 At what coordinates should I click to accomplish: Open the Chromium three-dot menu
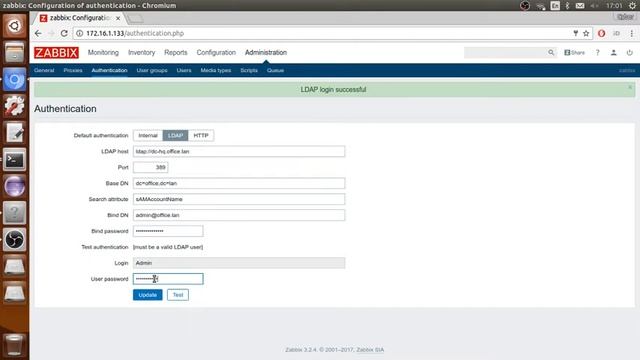631,33
